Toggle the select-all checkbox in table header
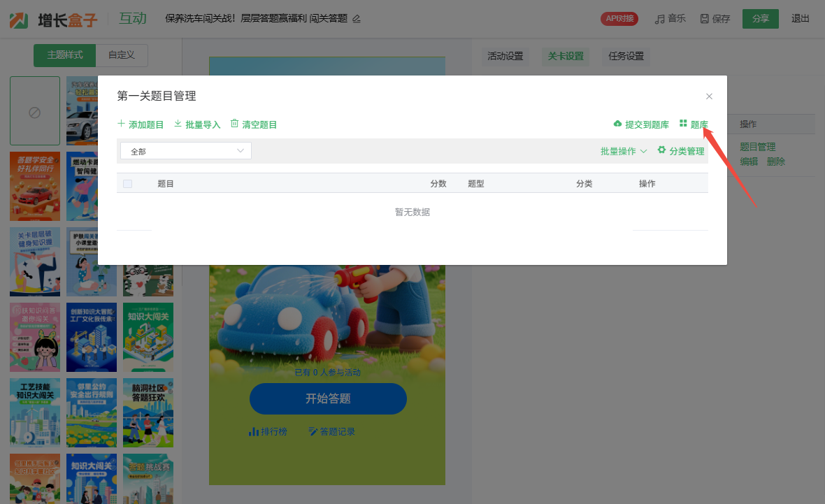 [127, 184]
